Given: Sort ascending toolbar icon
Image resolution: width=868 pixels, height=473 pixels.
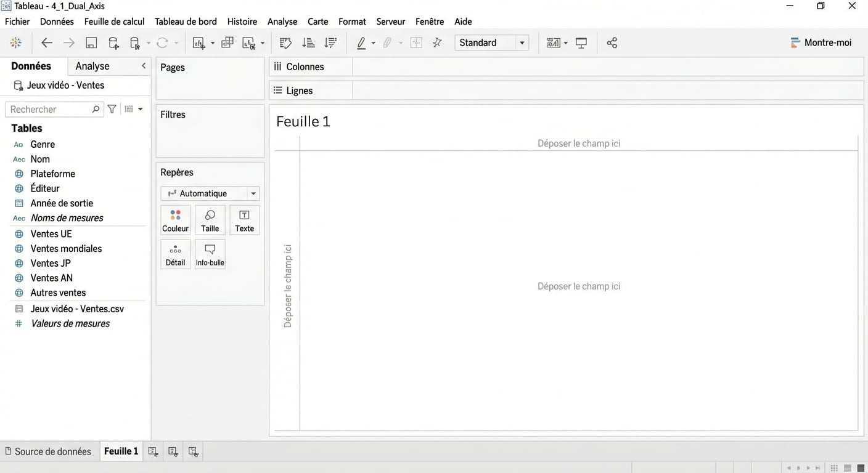Looking at the screenshot, I should click(x=308, y=42).
